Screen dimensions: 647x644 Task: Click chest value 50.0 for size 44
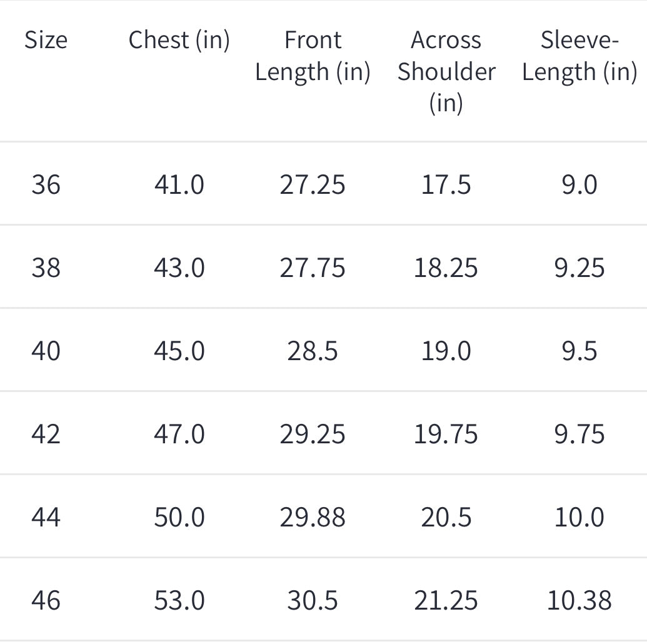pyautogui.click(x=179, y=517)
